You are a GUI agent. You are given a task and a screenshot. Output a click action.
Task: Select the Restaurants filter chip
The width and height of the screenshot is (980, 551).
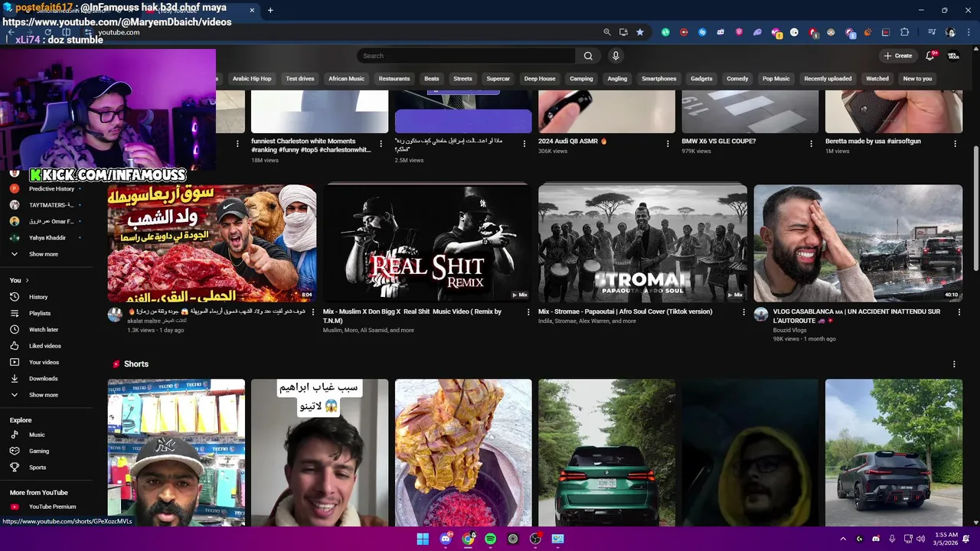coord(394,79)
